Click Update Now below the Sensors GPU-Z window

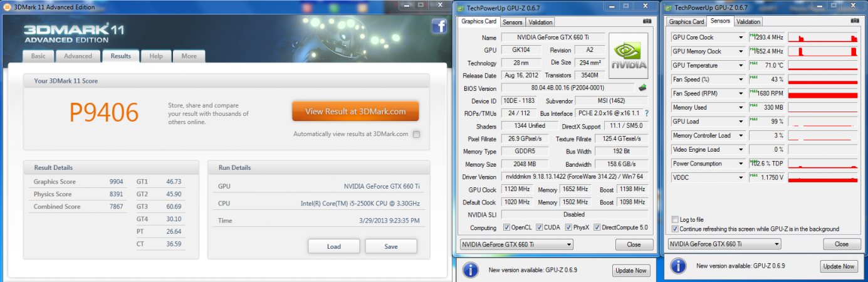click(839, 266)
